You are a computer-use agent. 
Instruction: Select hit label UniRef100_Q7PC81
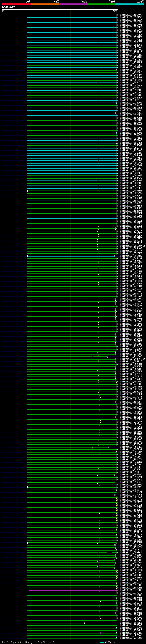pyautogui.click(x=131, y=638)
